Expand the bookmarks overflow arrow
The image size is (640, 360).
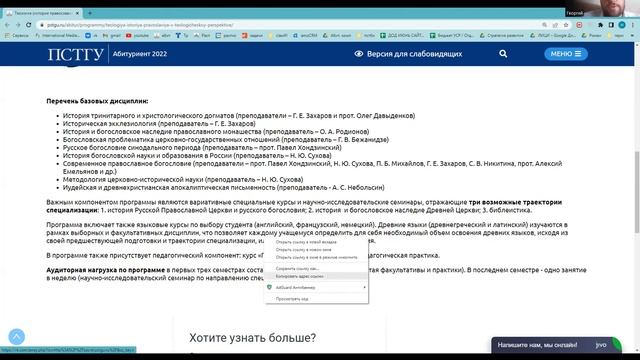coord(632,36)
